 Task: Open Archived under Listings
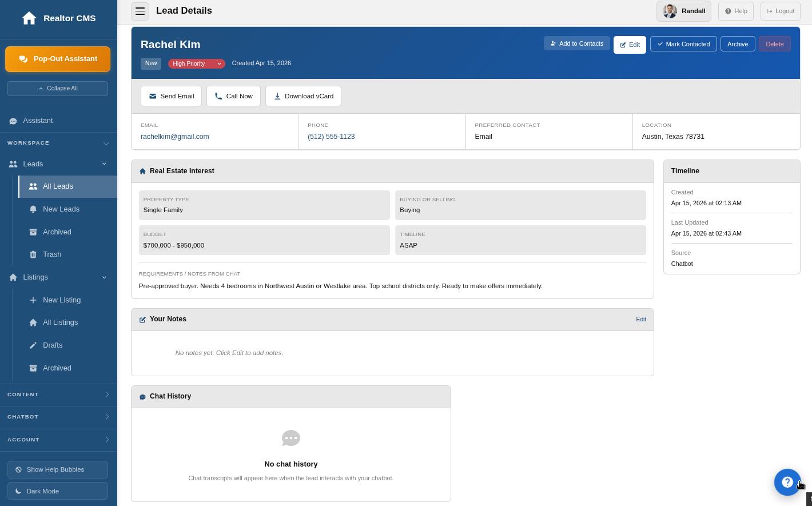click(68, 368)
